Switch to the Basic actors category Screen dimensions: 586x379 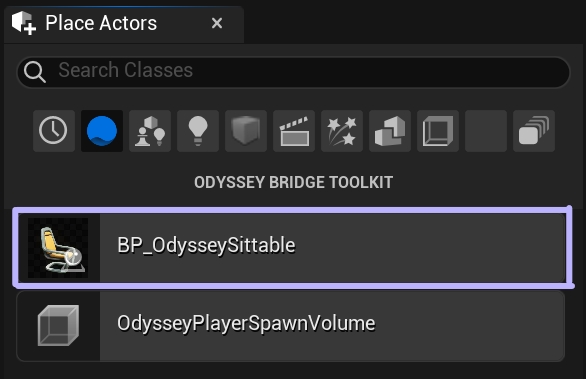click(150, 131)
